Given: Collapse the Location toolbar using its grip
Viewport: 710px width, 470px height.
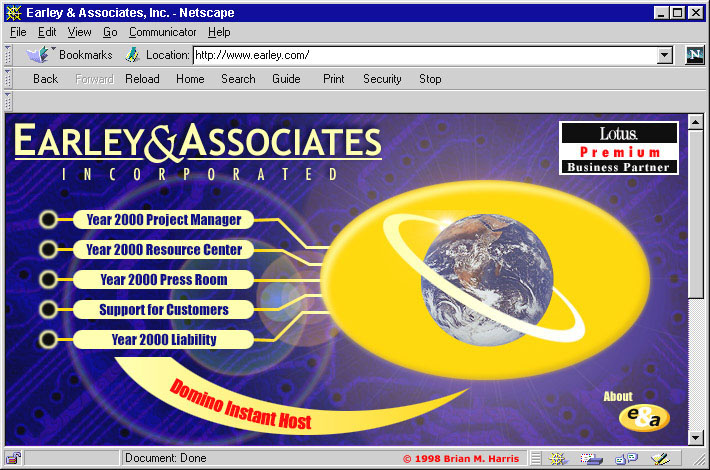Looking at the screenshot, I should [x=8, y=55].
